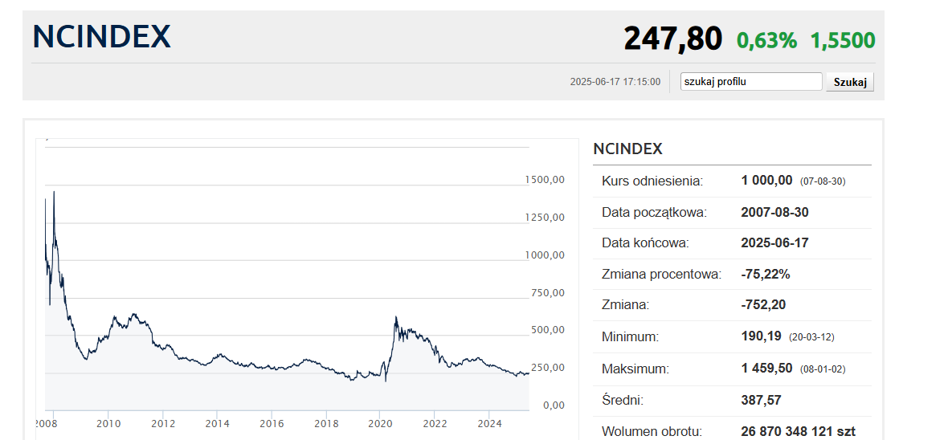Click the 'Data początkowa:' label
This screenshot has width=948, height=440.
click(654, 212)
